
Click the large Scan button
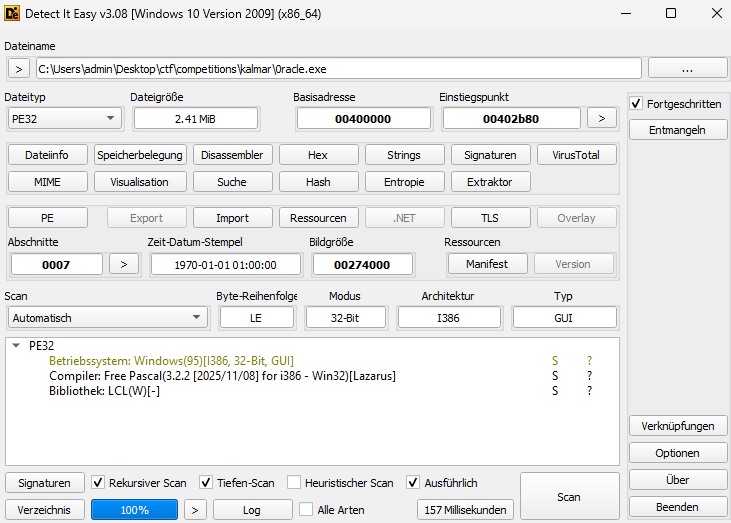(568, 497)
